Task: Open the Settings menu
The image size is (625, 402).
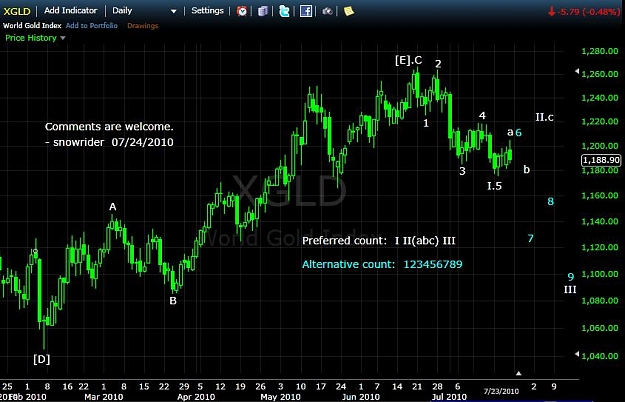Action: click(x=207, y=11)
